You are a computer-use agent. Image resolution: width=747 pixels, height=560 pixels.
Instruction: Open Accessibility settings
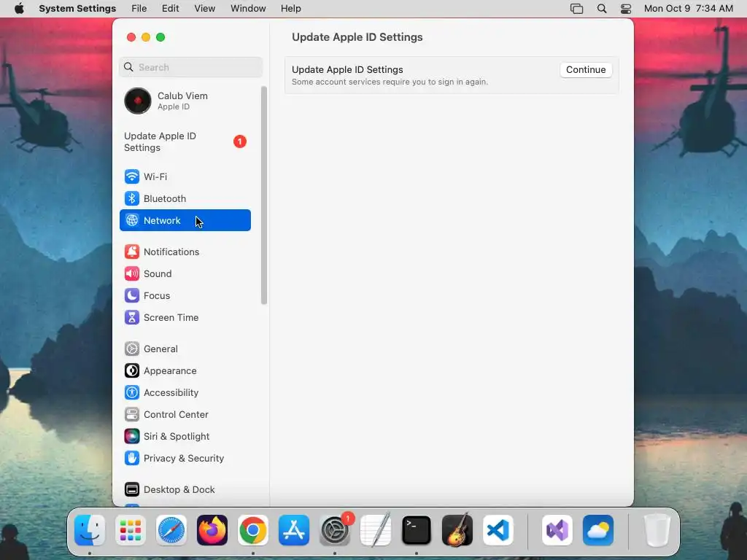point(185,393)
